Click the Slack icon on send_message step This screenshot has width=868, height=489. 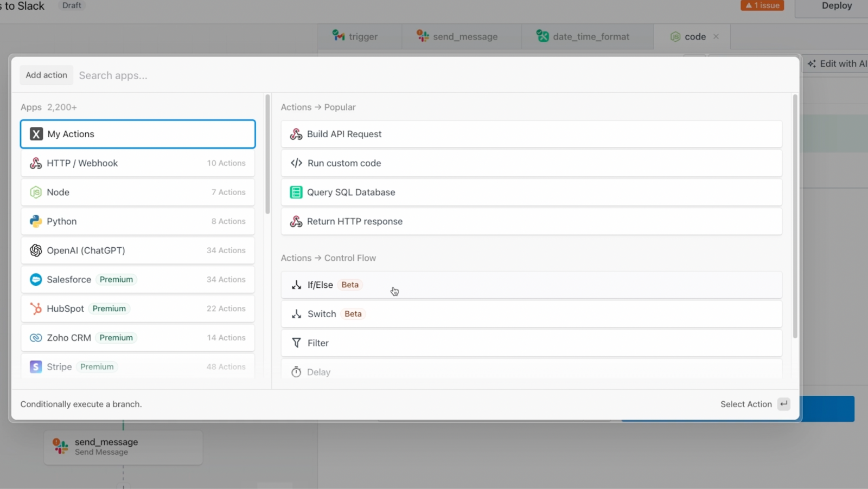pos(60,447)
